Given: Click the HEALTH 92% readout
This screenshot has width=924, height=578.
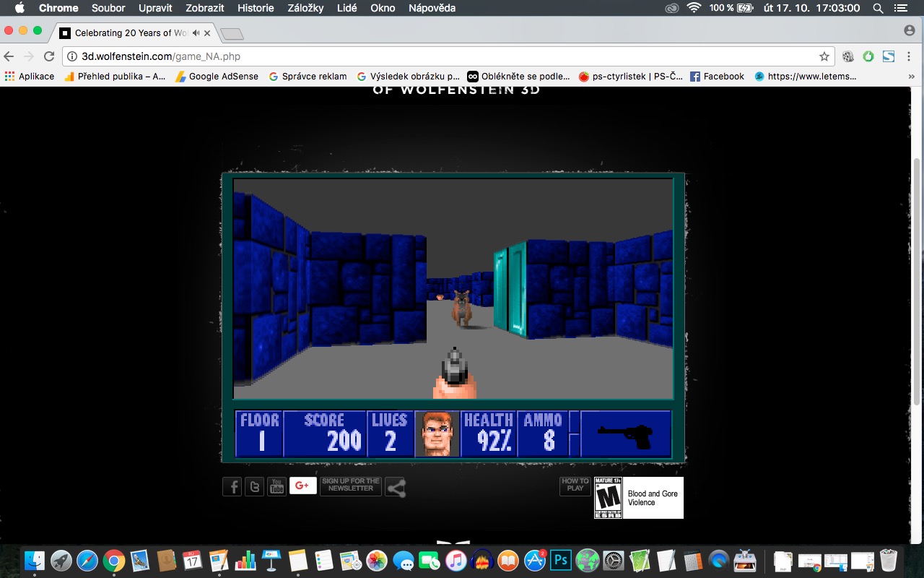Looking at the screenshot, I should [x=489, y=434].
